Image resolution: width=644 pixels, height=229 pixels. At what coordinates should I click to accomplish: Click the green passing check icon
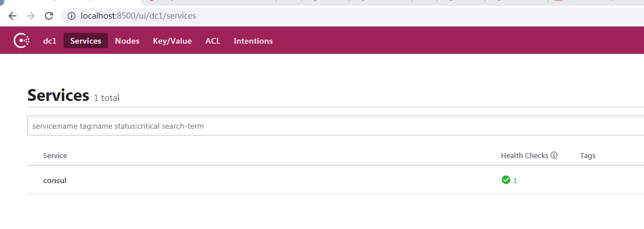coord(505,180)
